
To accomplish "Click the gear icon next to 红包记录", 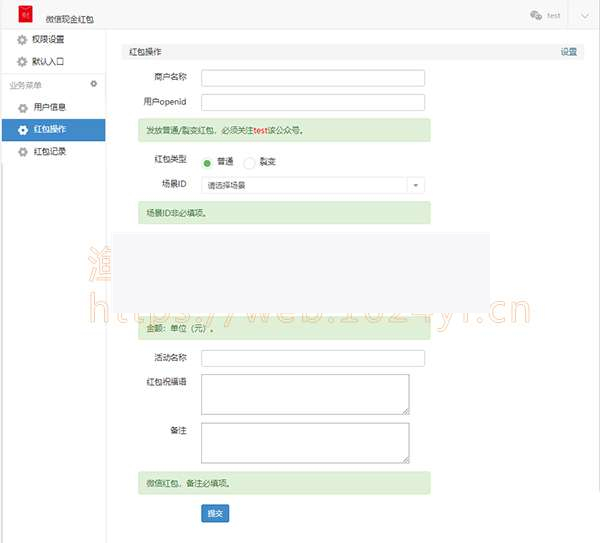I will 22,152.
